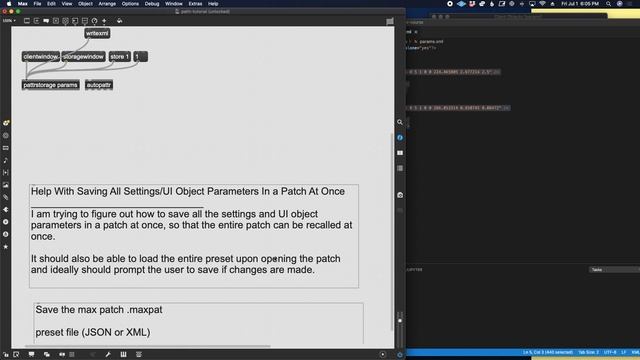Open the images icon in left toolbar
The width and height of the screenshot is (640, 360).
coord(6,185)
